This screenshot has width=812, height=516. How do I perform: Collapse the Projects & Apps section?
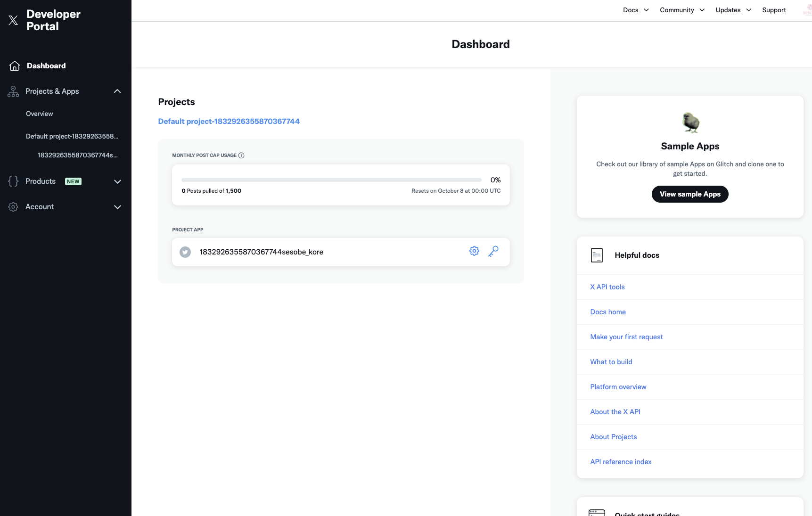pyautogui.click(x=117, y=91)
